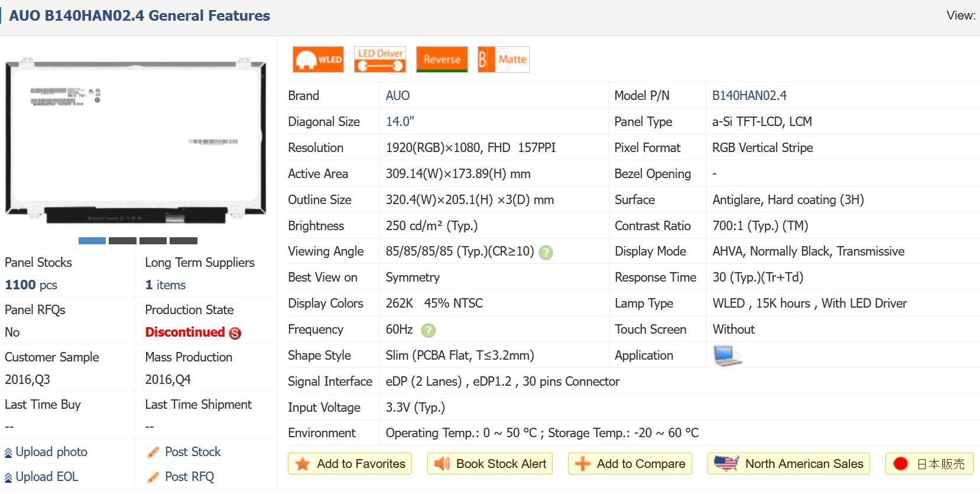Image resolution: width=980 pixels, height=494 pixels.
Task: Click Mass Production date 2016,Q4
Action: tap(168, 380)
